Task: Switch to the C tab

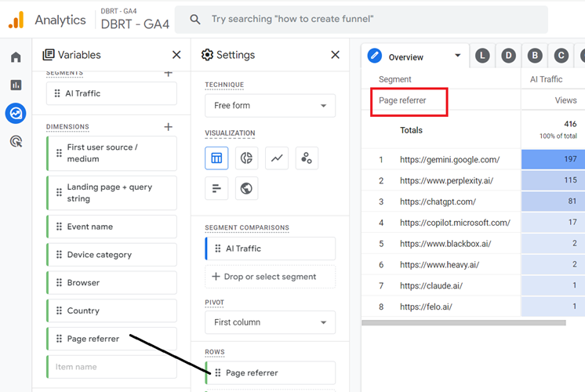Action: pos(561,56)
